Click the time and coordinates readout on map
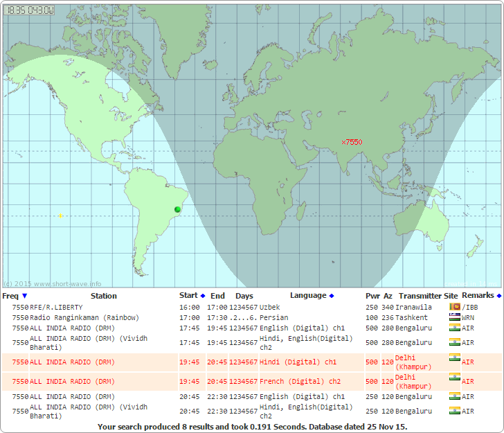 click(29, 10)
